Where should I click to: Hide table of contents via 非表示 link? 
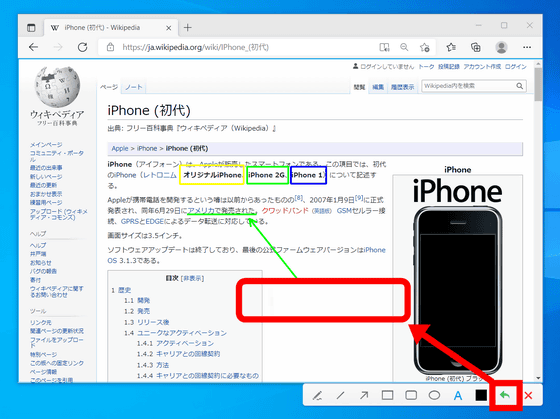[192, 278]
